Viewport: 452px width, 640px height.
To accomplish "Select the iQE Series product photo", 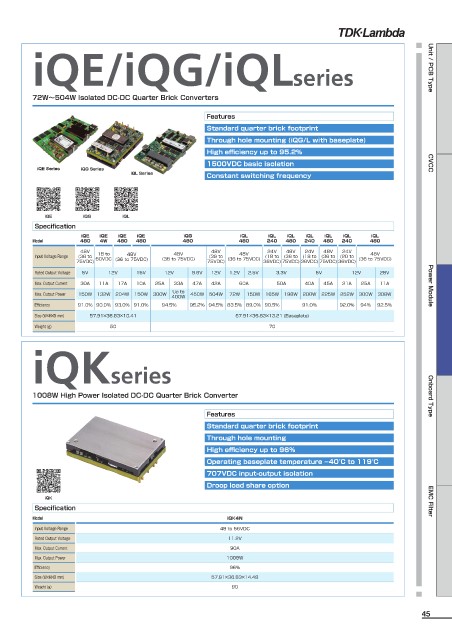I will (x=65, y=140).
